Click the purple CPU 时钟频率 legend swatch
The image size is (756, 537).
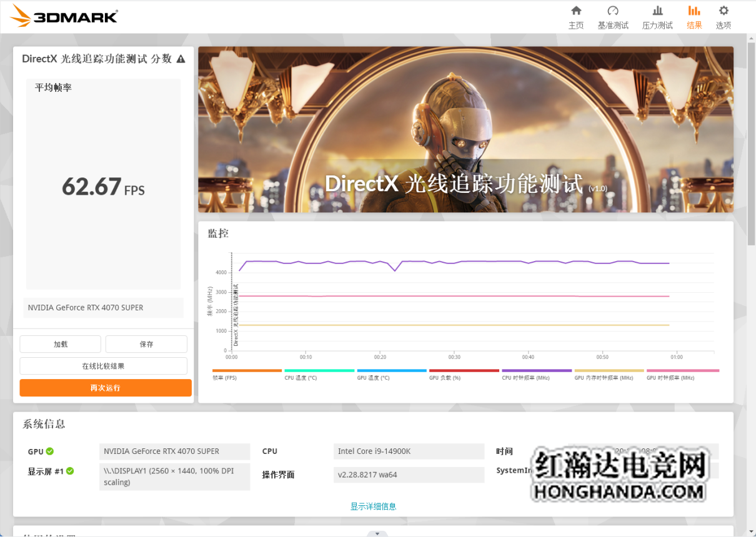coord(537,371)
